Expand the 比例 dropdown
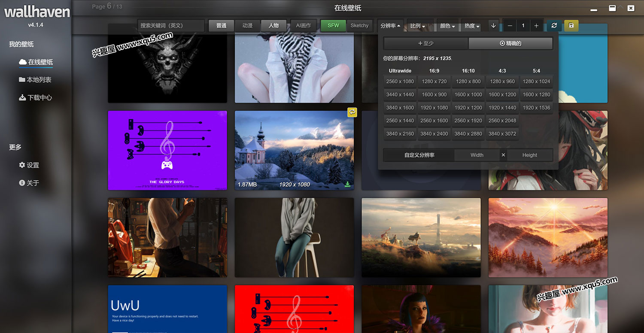The height and width of the screenshot is (333, 644). [417, 26]
